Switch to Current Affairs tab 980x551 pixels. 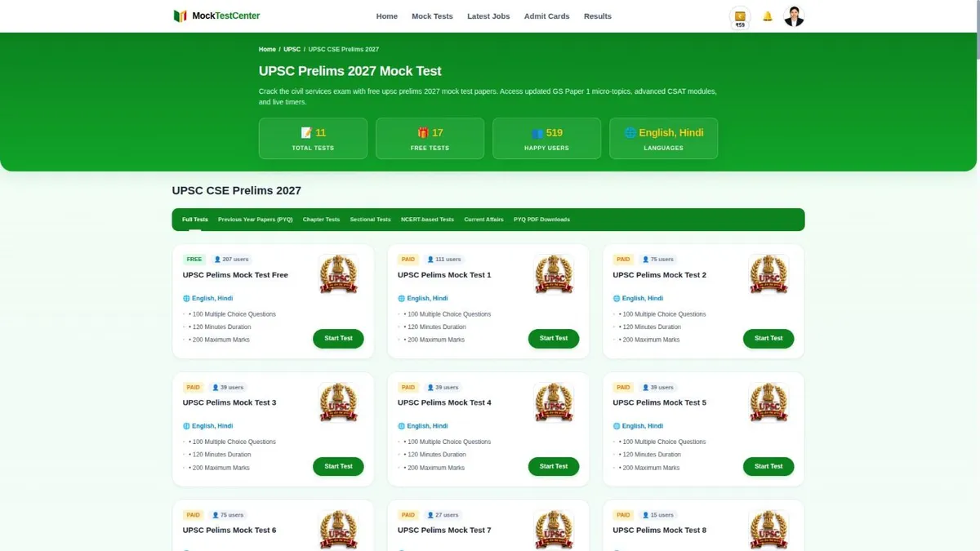point(484,220)
